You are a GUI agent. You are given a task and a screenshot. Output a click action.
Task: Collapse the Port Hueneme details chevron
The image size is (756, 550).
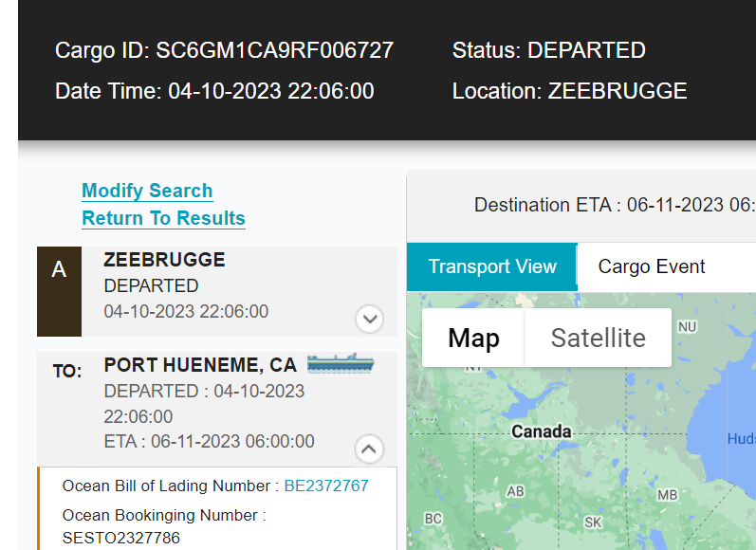click(x=369, y=449)
